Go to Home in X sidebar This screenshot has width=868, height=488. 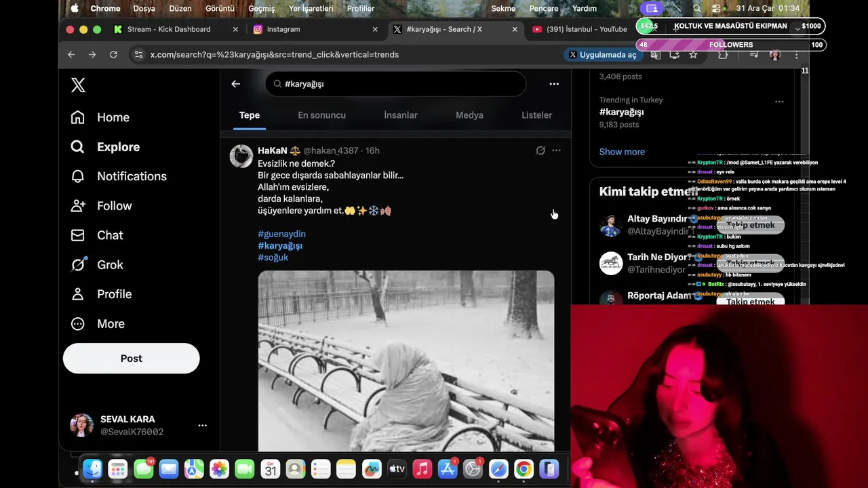100,117
